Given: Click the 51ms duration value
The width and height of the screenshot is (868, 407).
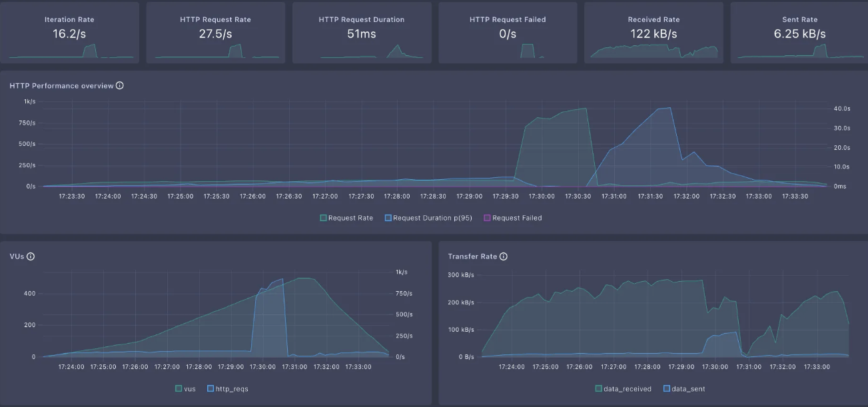Looking at the screenshot, I should (362, 33).
